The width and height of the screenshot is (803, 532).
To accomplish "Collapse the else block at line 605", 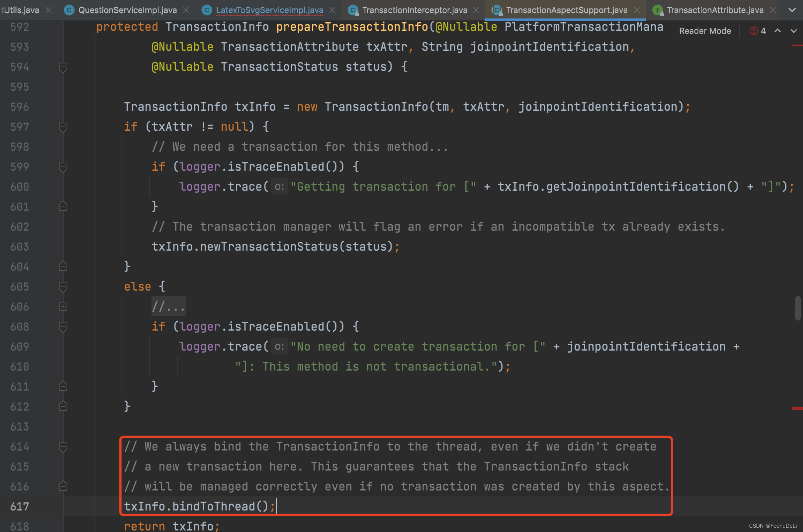I will coord(63,287).
